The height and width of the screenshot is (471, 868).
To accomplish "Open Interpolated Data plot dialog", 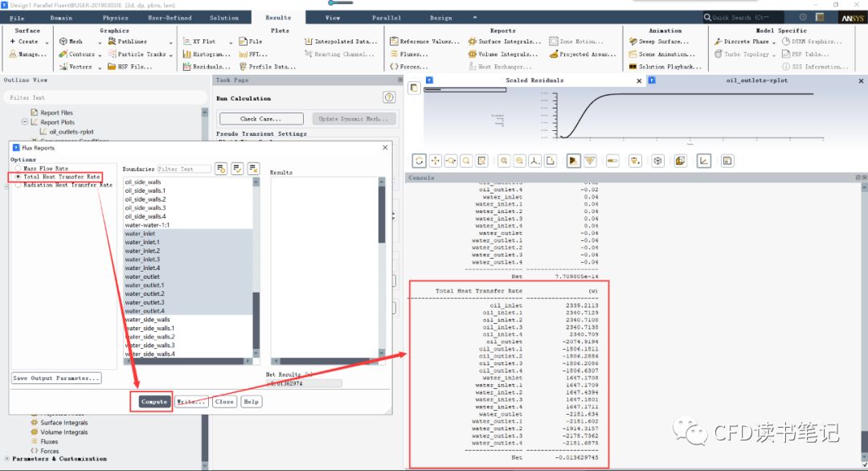I will coord(341,42).
